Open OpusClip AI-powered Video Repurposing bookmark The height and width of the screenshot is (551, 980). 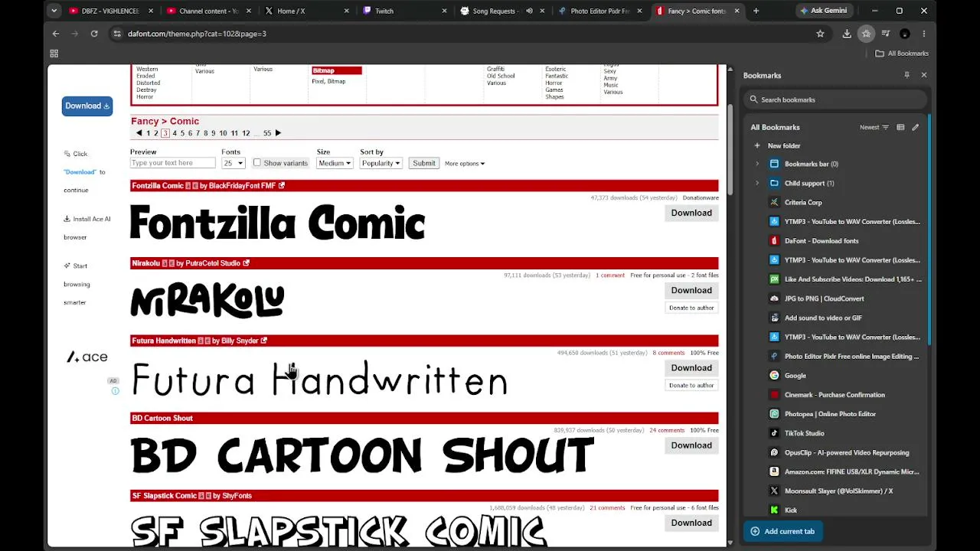coord(847,452)
